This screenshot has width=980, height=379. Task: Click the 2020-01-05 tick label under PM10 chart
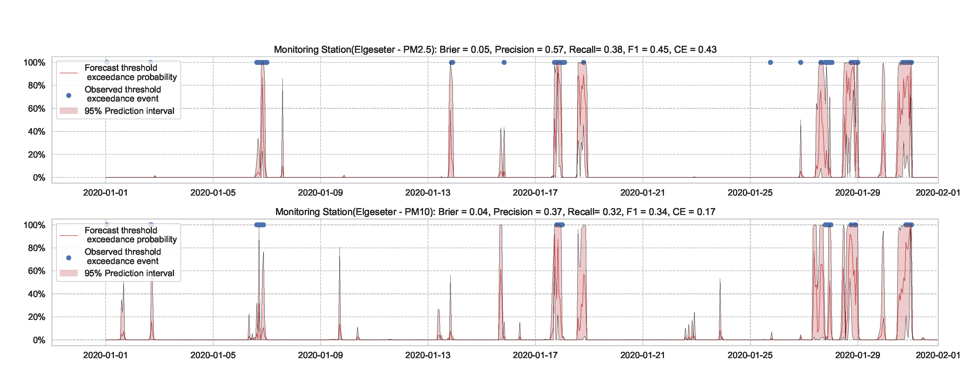pyautogui.click(x=213, y=355)
